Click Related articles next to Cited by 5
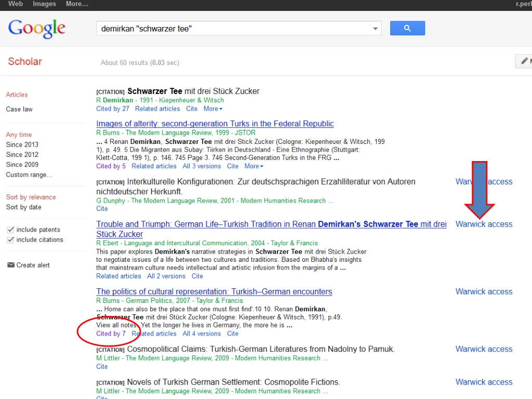 tap(154, 166)
